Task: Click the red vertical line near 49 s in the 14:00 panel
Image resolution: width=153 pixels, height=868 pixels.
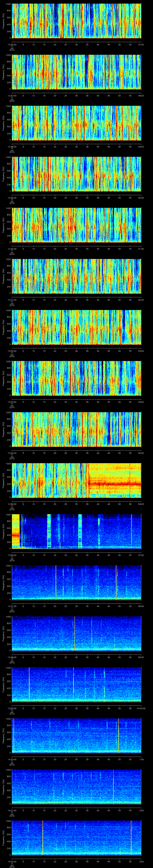Action: tap(118, 736)
